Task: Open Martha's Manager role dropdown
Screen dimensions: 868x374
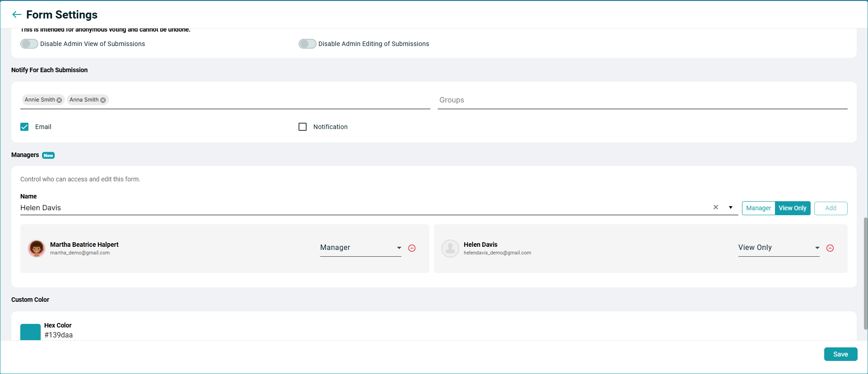Action: tap(361, 248)
